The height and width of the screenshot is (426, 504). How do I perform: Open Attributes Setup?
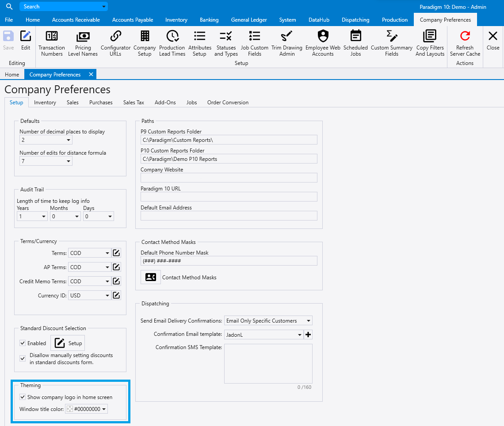coord(199,43)
